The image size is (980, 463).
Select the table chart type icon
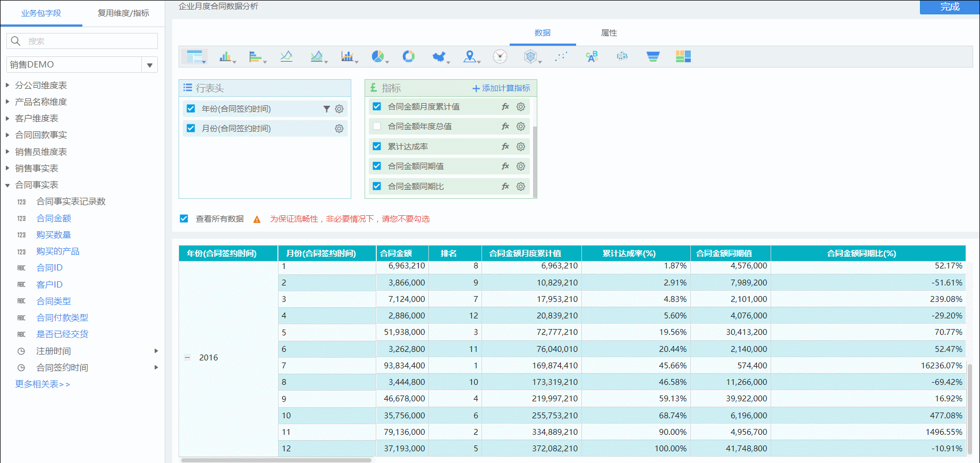[195, 56]
